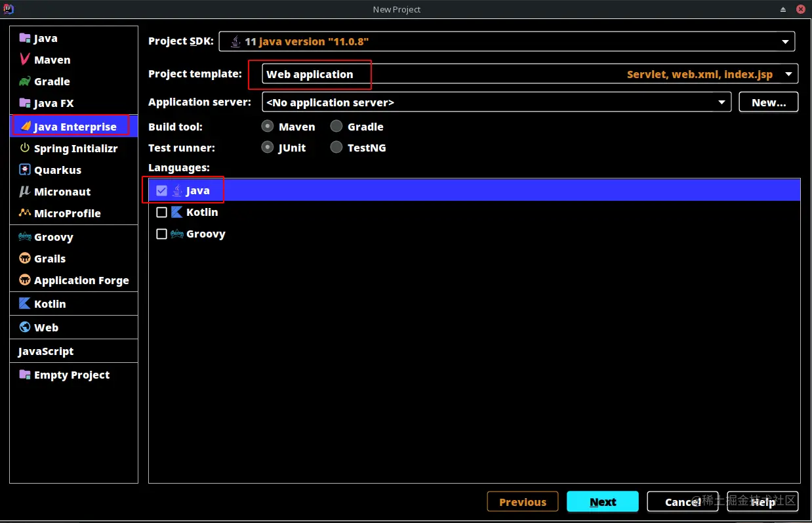Click the Grails icon

25,259
